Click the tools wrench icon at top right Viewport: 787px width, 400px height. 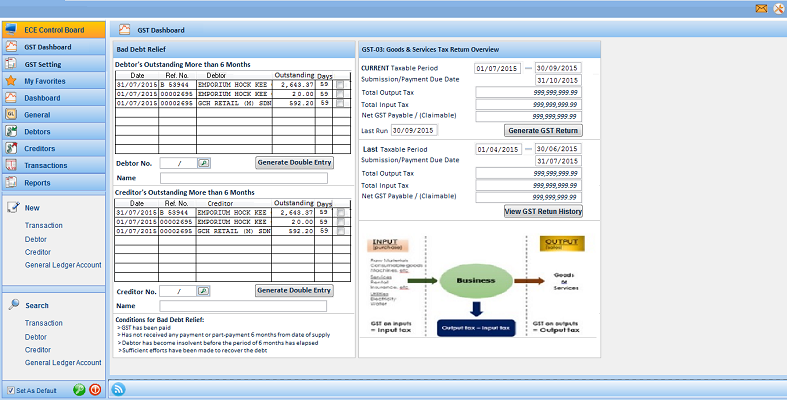click(778, 8)
